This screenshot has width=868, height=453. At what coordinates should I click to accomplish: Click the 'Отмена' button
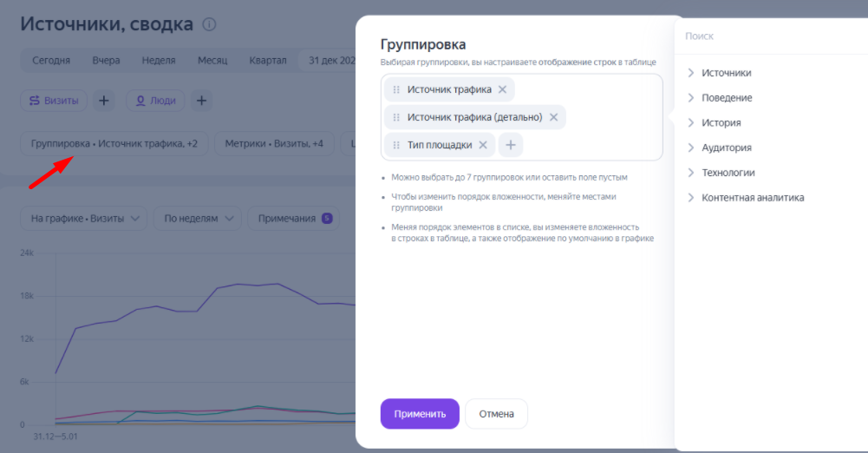[496, 414]
